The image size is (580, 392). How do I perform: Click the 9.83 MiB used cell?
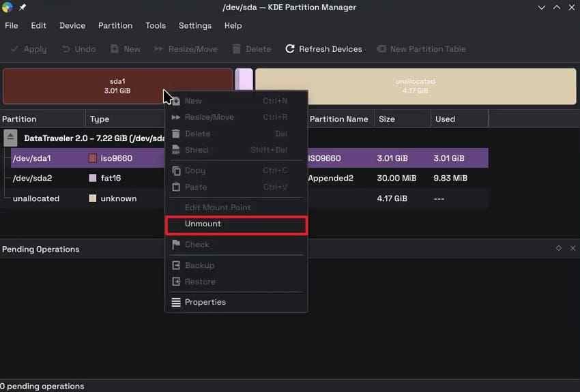[450, 178]
